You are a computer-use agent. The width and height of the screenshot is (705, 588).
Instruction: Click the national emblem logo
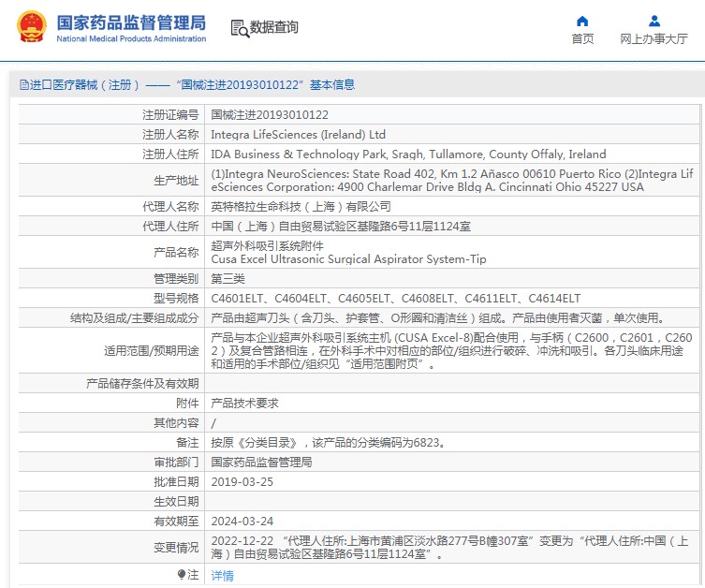32,27
